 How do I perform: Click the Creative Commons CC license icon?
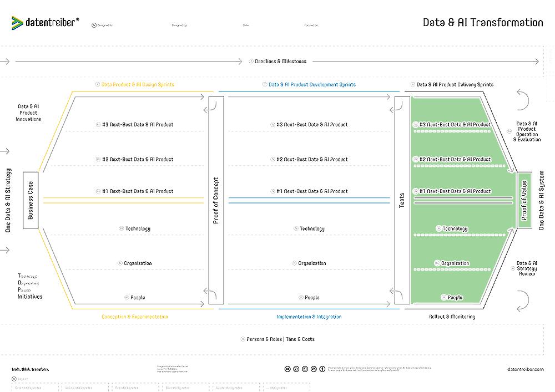287,369
